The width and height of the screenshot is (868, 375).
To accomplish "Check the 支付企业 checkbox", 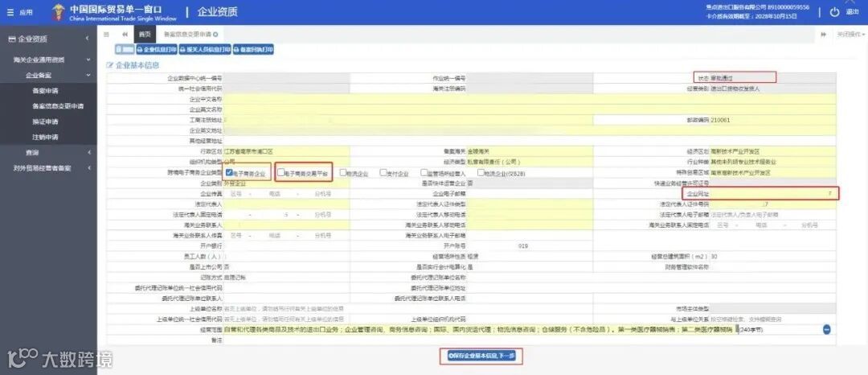I will click(383, 172).
